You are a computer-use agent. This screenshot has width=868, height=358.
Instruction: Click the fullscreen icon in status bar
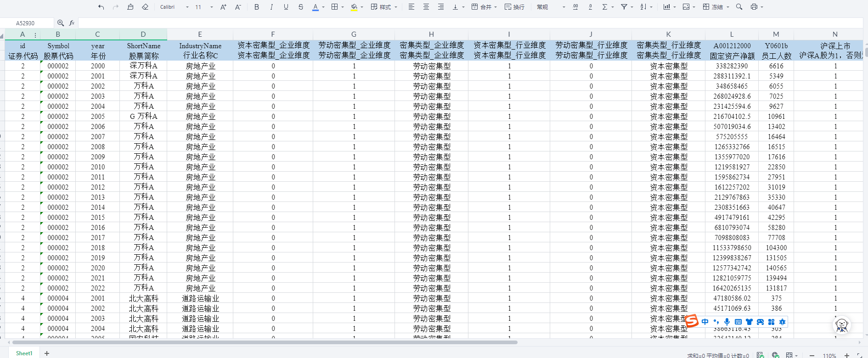coord(859,355)
